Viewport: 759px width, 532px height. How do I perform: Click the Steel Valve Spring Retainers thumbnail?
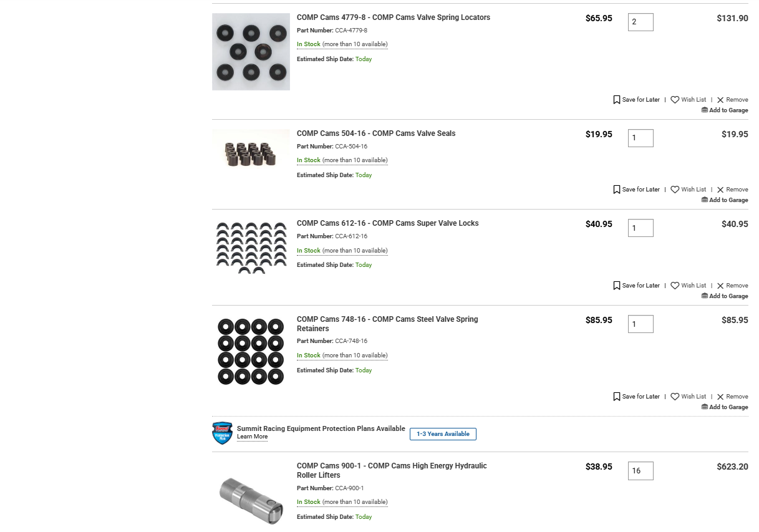coord(251,352)
